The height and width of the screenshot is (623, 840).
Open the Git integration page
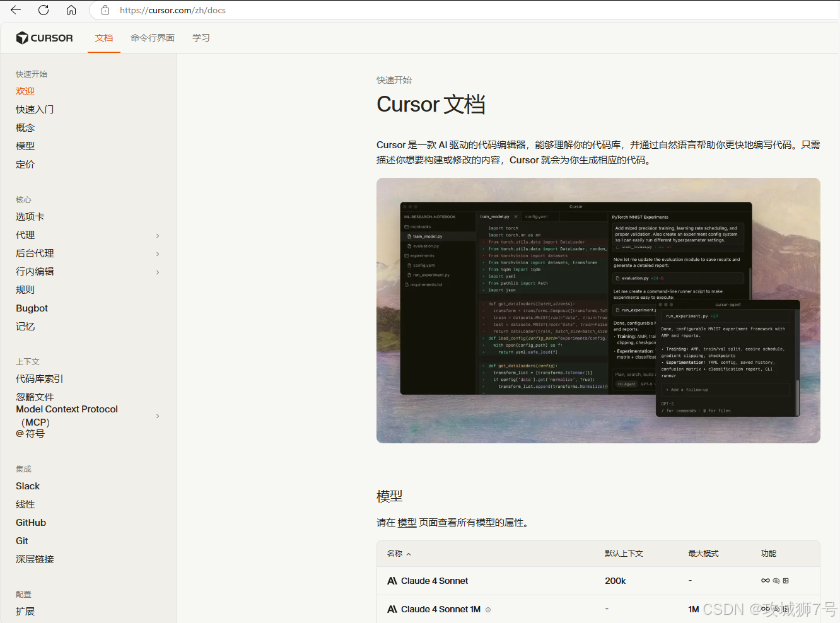(22, 541)
